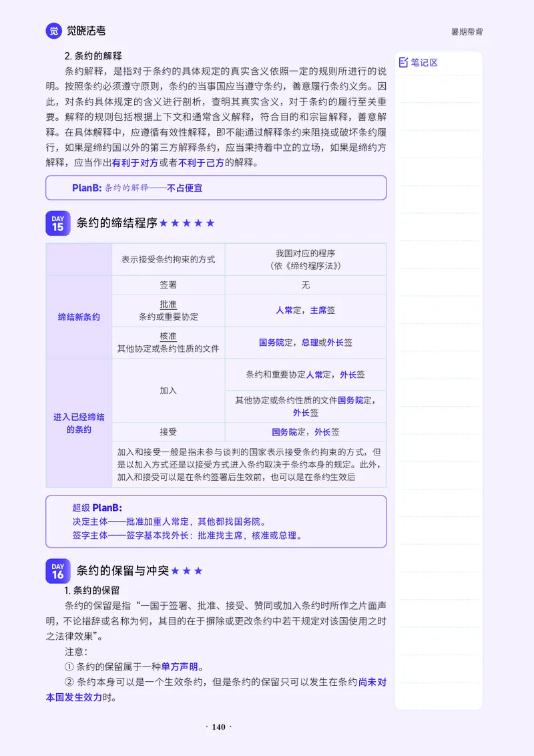
Task: Click the 接受 table cell
Action: (x=168, y=432)
